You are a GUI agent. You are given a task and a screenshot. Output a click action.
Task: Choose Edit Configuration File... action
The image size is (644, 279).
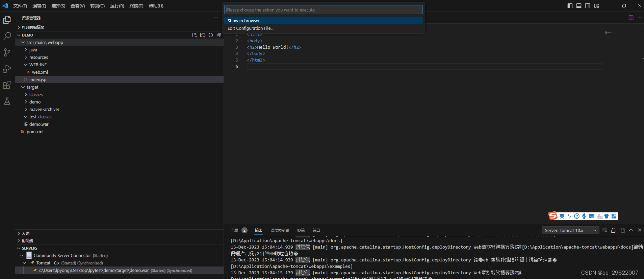click(324, 28)
